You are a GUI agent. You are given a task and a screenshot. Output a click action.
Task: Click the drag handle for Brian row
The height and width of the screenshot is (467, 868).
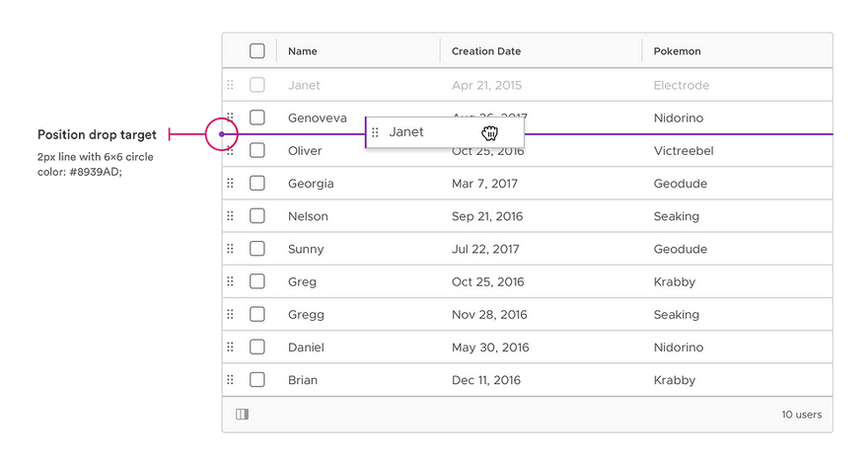(230, 379)
